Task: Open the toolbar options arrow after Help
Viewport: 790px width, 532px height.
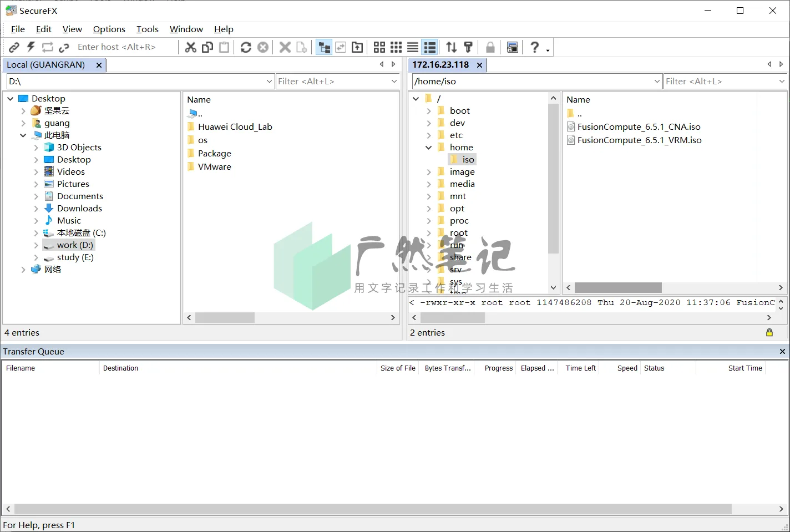Action: pos(548,50)
